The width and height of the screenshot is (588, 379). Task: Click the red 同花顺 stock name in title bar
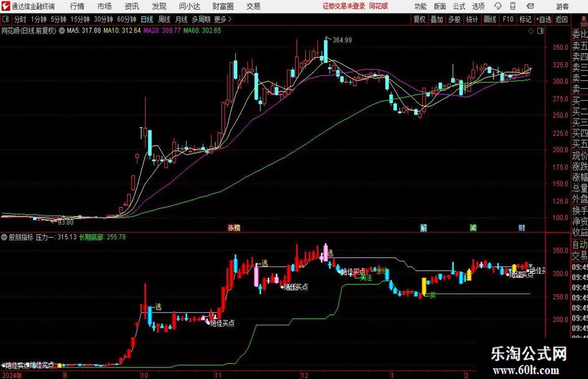tap(378, 6)
